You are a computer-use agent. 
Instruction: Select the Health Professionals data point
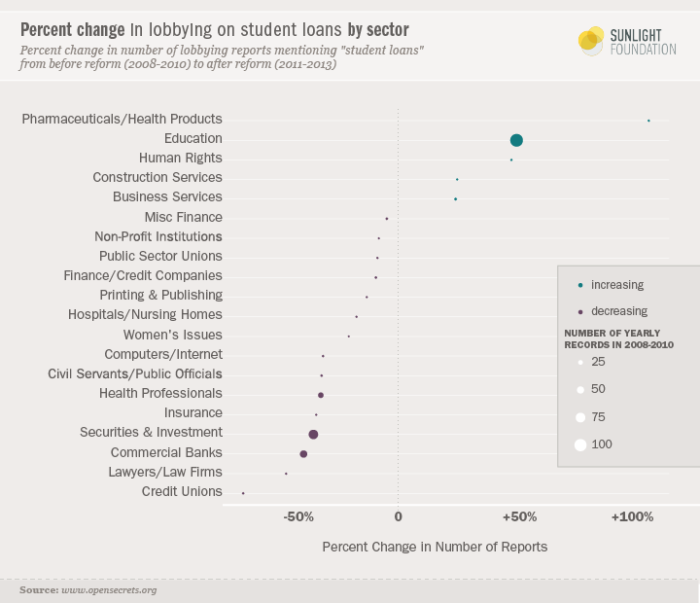[321, 395]
